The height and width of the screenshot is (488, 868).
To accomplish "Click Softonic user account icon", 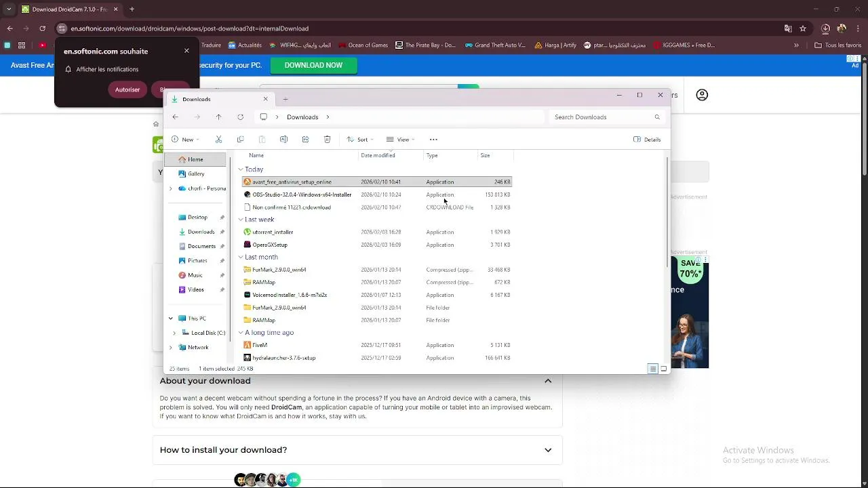I will pyautogui.click(x=702, y=95).
